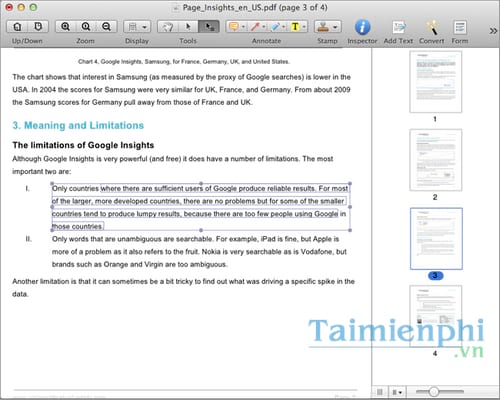Select the highlighted page 3 thumbnail
The height and width of the screenshot is (400, 500).
[x=436, y=238]
